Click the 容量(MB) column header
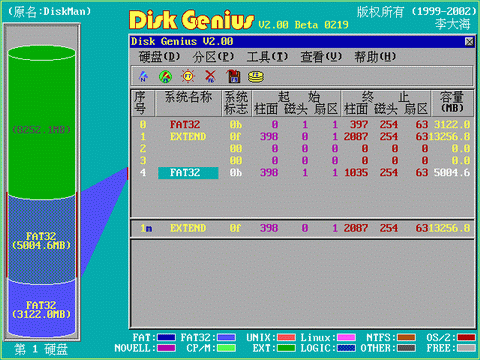The width and height of the screenshot is (480, 360). (x=452, y=102)
